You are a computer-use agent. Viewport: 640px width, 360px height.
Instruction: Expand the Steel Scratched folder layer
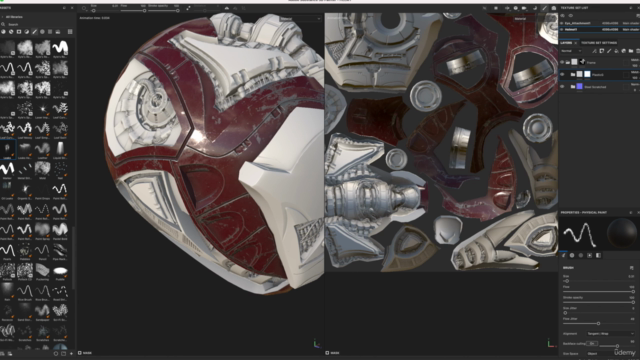[573, 87]
